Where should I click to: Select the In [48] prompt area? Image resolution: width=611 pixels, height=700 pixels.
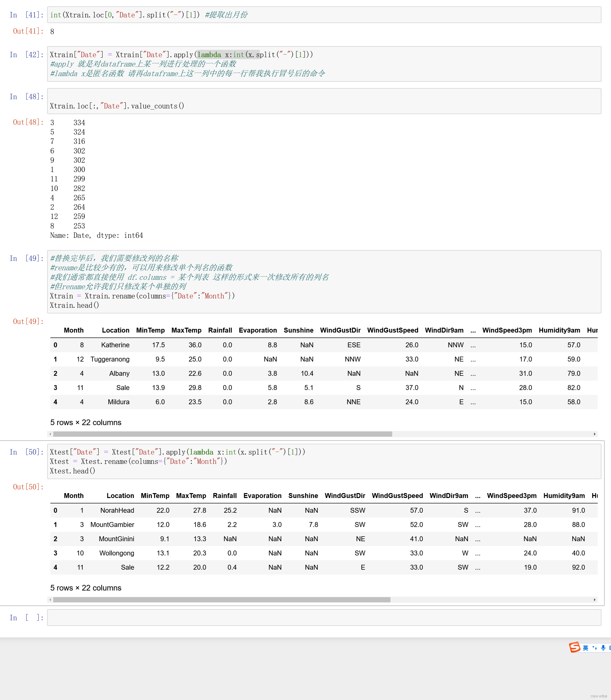point(27,97)
